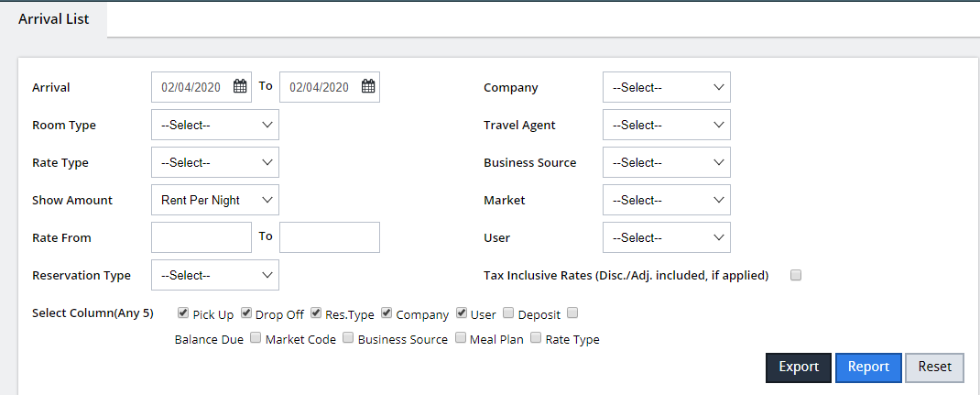Uncheck the Drop Off column

coord(246,313)
